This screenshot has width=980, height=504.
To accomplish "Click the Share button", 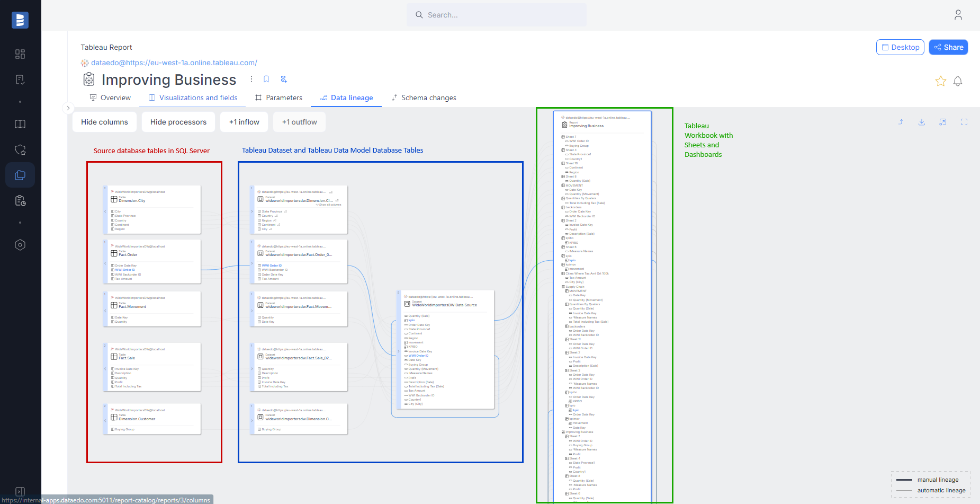I will (948, 47).
